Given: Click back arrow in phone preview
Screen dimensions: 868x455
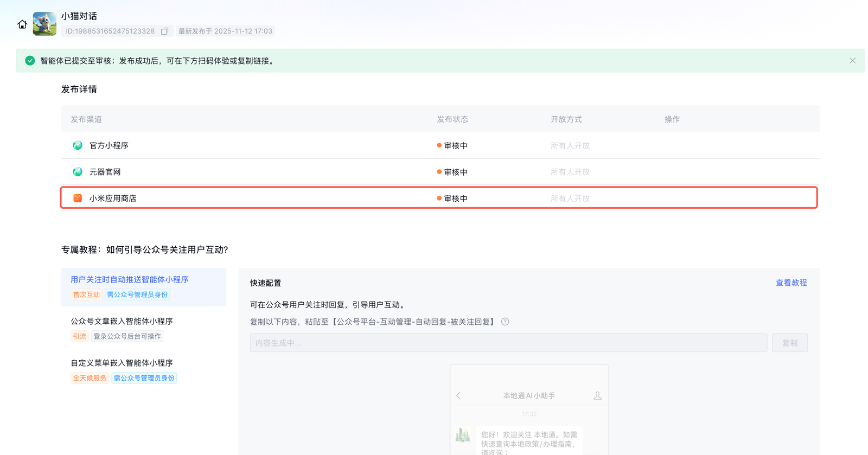Looking at the screenshot, I should point(458,396).
